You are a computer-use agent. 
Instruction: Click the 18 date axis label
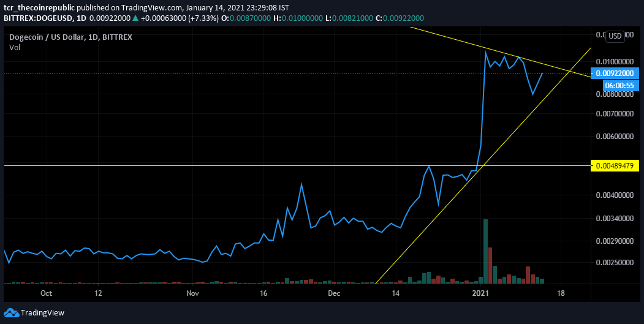[561, 293]
